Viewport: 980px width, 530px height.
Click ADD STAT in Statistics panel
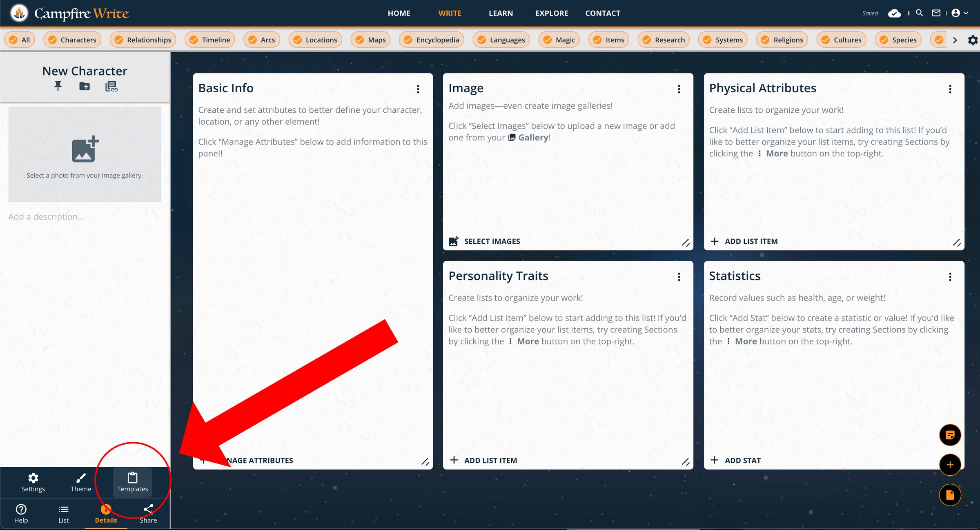(735, 460)
